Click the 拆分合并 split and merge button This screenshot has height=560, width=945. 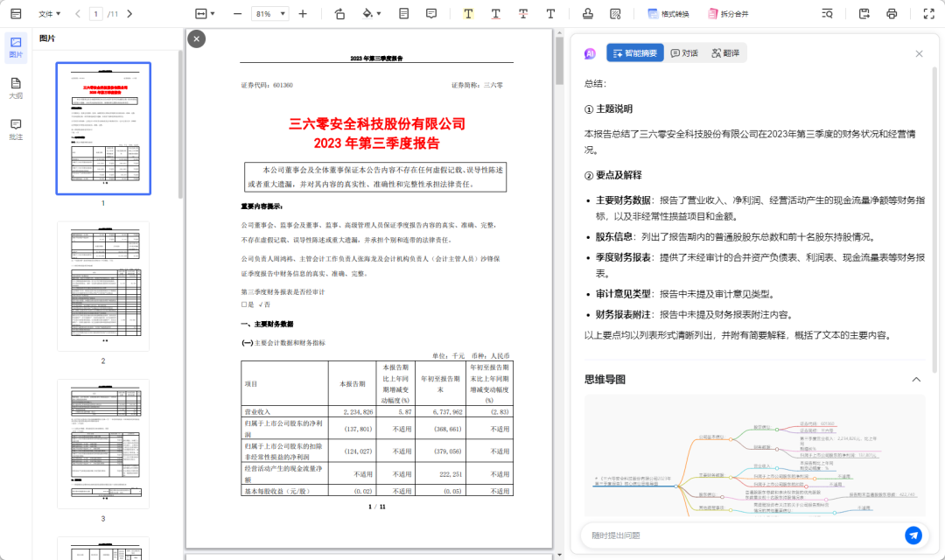(x=728, y=14)
